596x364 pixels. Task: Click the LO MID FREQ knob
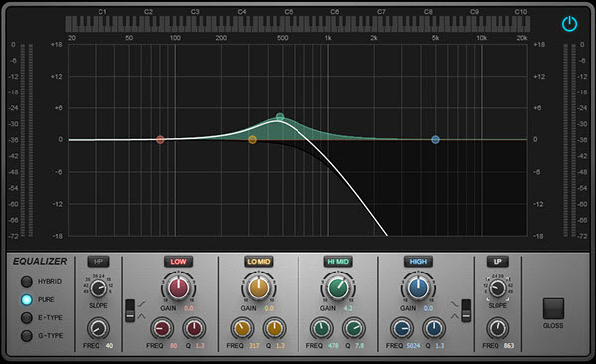(242, 328)
